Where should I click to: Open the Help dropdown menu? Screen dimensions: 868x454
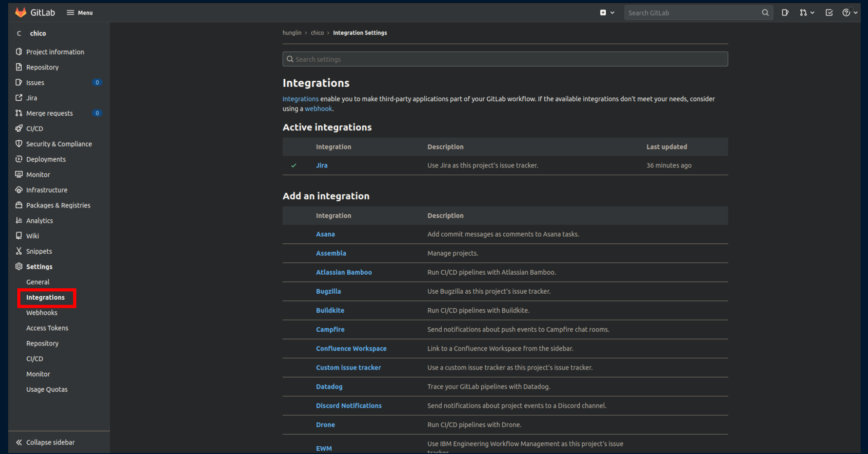(849, 13)
